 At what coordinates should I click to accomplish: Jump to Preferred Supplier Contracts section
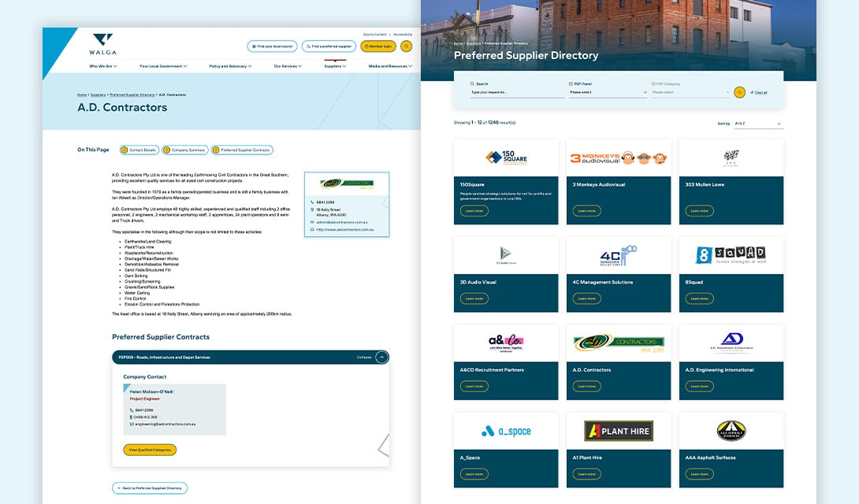click(x=242, y=150)
